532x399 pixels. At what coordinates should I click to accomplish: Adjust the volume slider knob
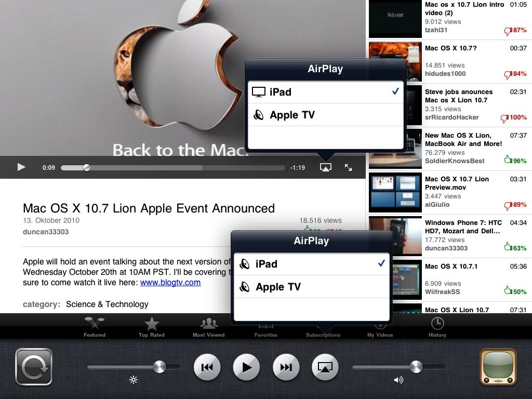(x=416, y=367)
